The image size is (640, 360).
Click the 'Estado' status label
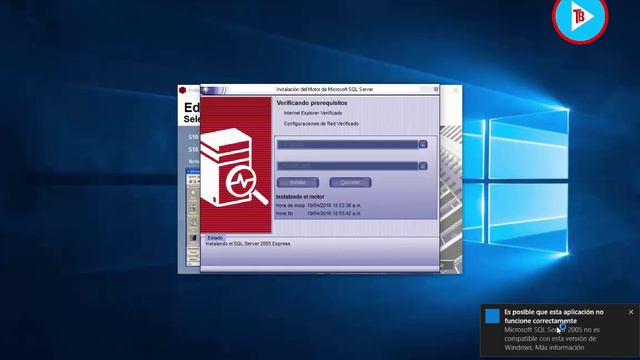coord(215,238)
